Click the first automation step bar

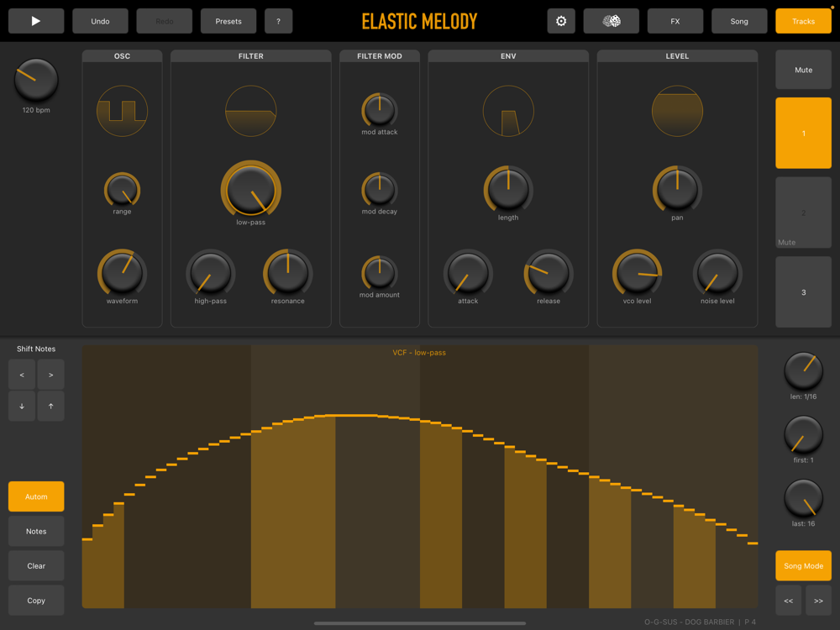pos(87,573)
